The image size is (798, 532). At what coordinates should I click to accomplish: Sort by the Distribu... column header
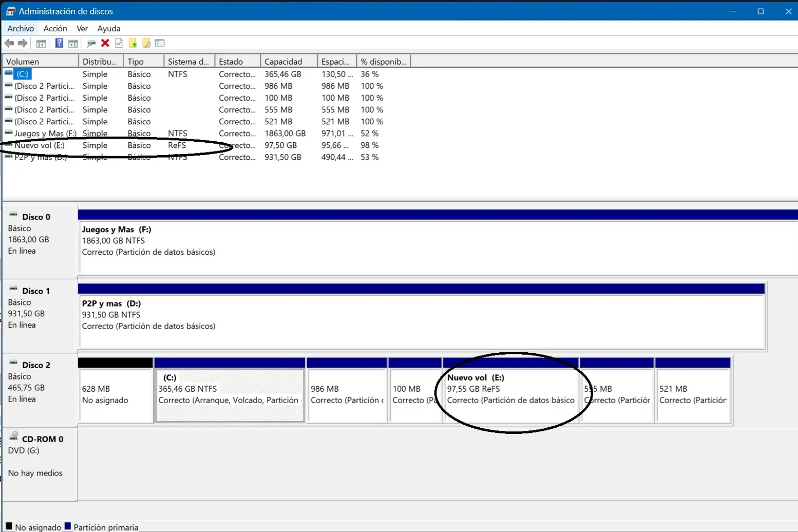(x=101, y=62)
